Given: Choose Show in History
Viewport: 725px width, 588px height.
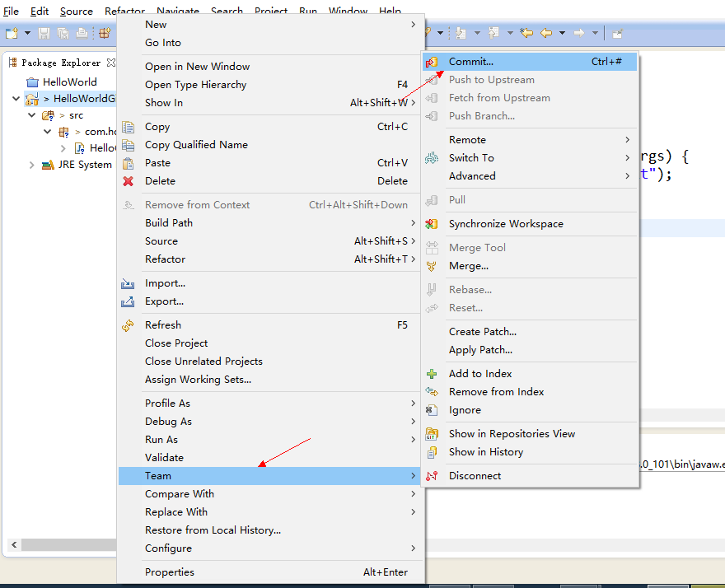Looking at the screenshot, I should click(x=530, y=451).
